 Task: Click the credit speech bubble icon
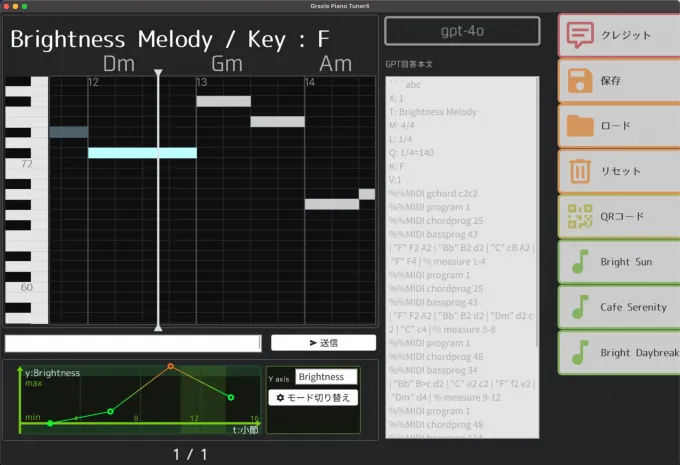[x=578, y=35]
